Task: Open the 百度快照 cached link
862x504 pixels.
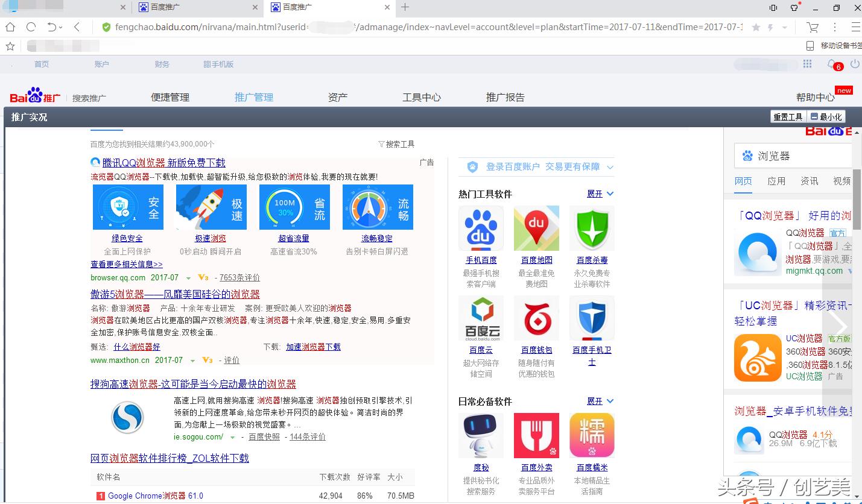Action: point(264,437)
